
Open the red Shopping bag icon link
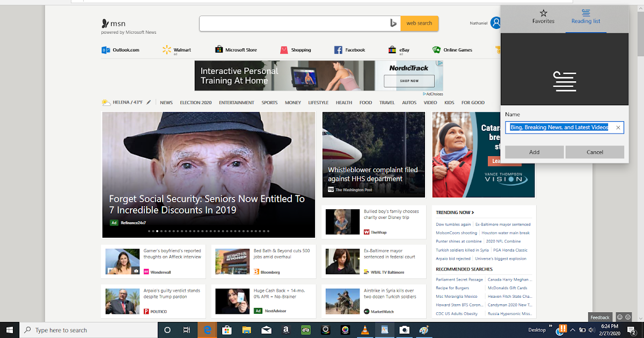pyautogui.click(x=284, y=50)
